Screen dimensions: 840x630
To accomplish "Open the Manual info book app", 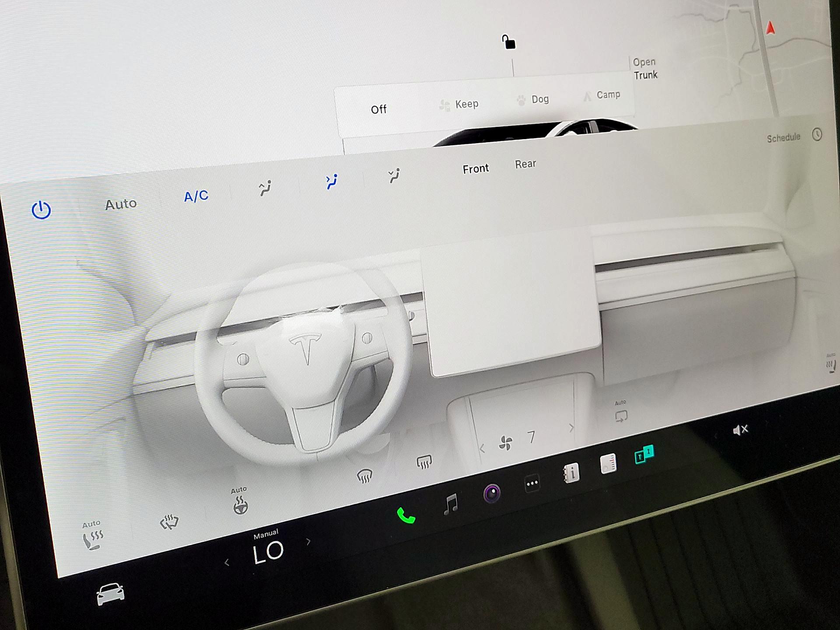I will coord(571,473).
